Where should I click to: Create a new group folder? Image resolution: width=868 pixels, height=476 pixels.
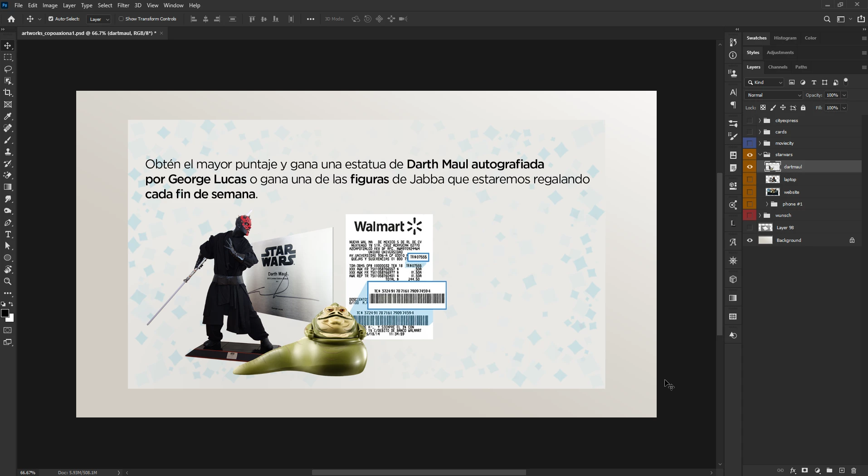point(829,471)
